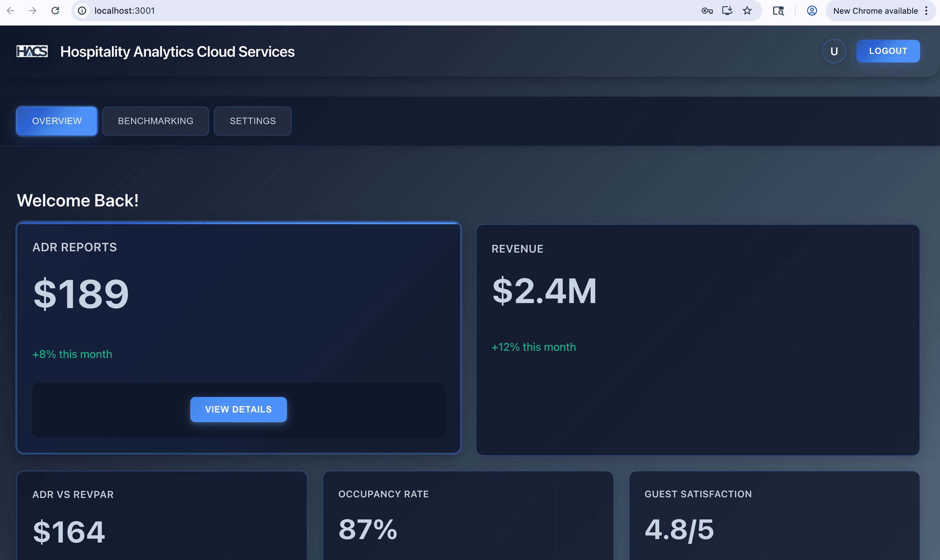
Task: Open the user avatar U
Action: click(834, 51)
